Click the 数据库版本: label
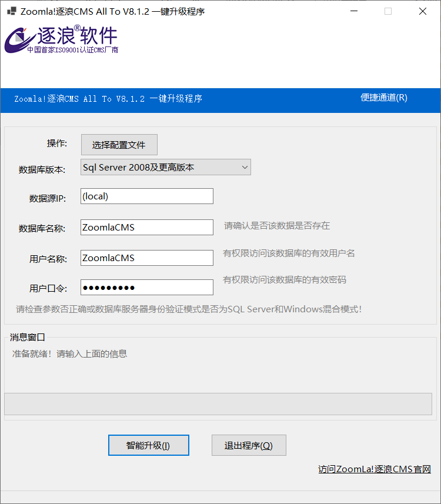 (42, 169)
